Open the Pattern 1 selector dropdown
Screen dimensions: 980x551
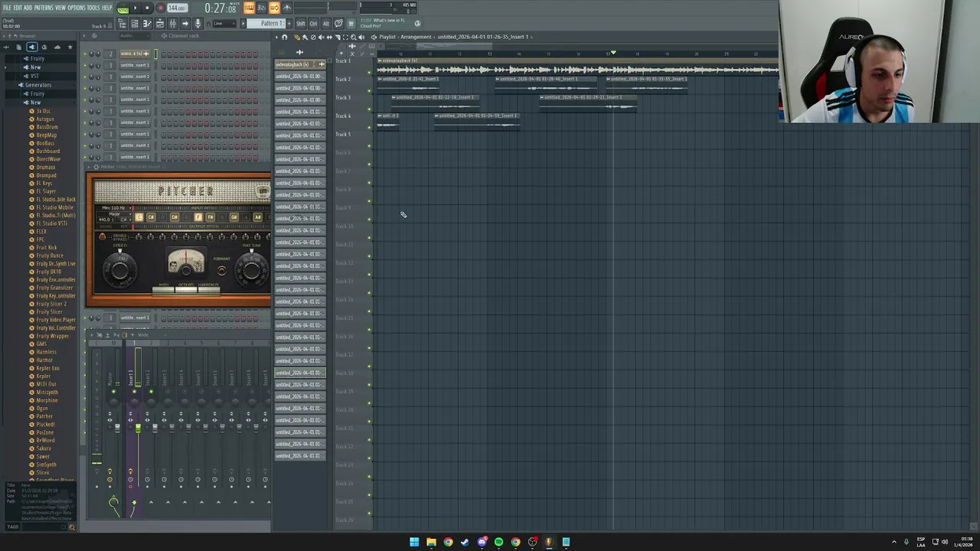click(266, 24)
